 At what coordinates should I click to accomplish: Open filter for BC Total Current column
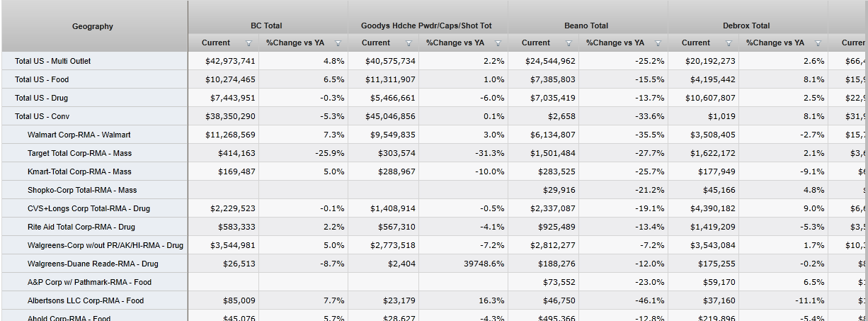[x=249, y=43]
